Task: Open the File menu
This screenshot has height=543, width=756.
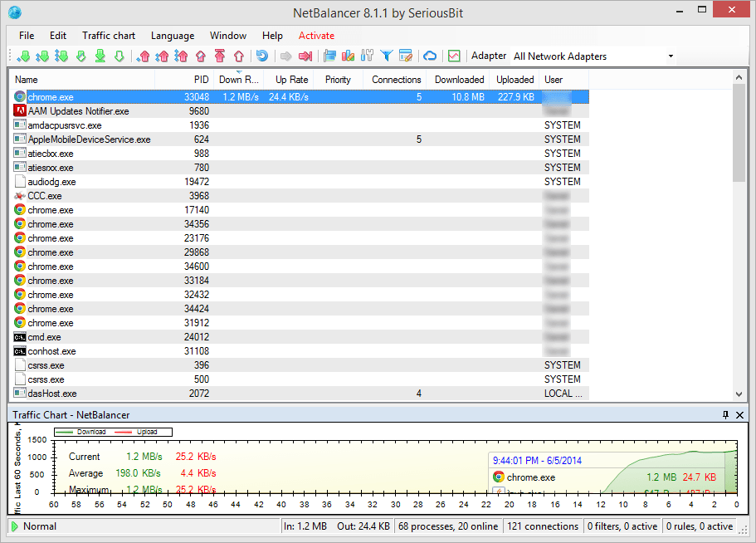Action: click(27, 36)
